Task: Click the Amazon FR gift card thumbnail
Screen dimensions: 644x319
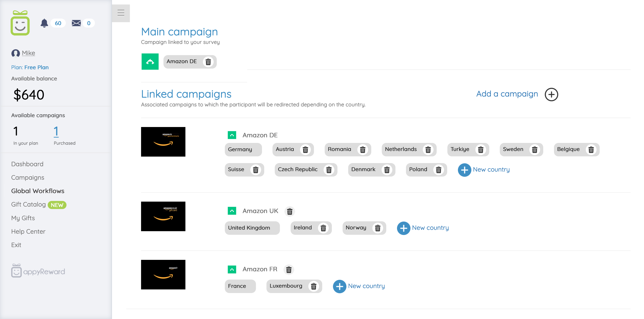Action: [x=163, y=274]
